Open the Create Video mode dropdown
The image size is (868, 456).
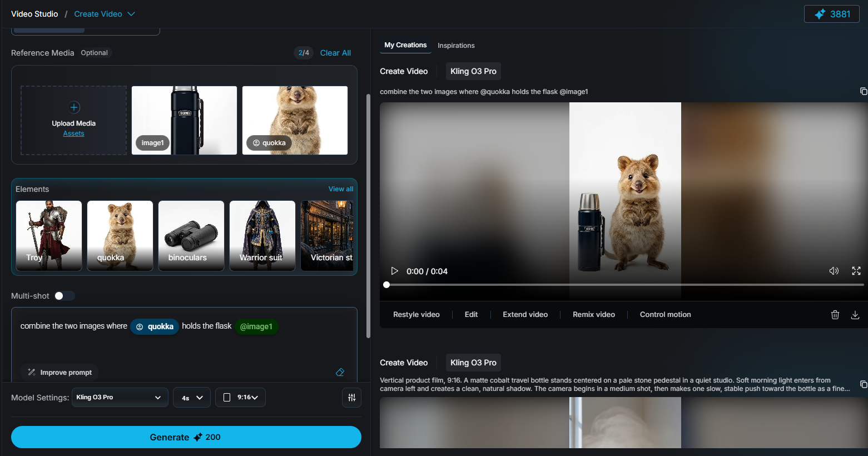(105, 14)
